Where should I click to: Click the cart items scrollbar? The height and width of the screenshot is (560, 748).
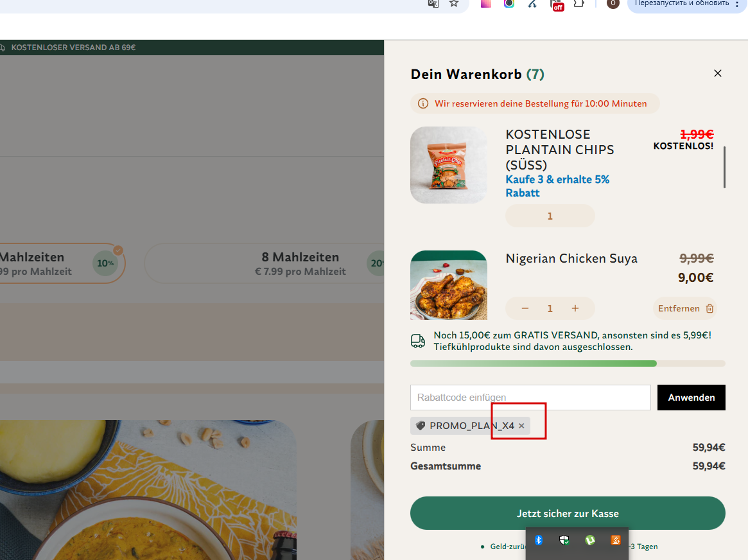point(725,167)
